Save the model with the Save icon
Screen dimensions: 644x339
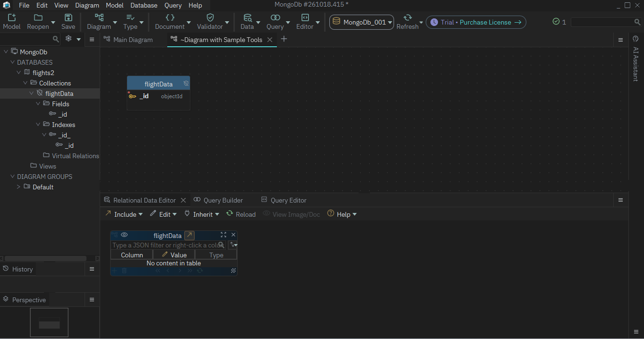68,17
